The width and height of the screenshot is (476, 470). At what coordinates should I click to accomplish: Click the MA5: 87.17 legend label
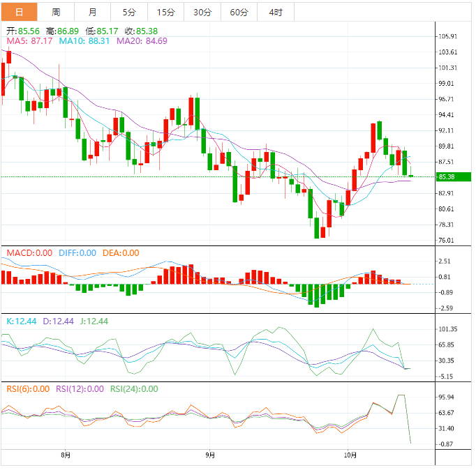point(29,41)
